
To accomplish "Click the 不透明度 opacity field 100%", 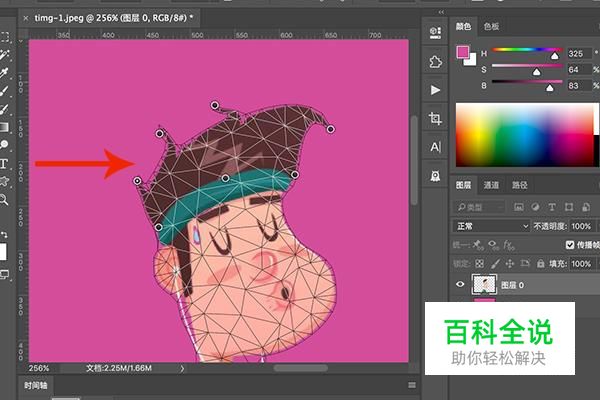I will (582, 226).
